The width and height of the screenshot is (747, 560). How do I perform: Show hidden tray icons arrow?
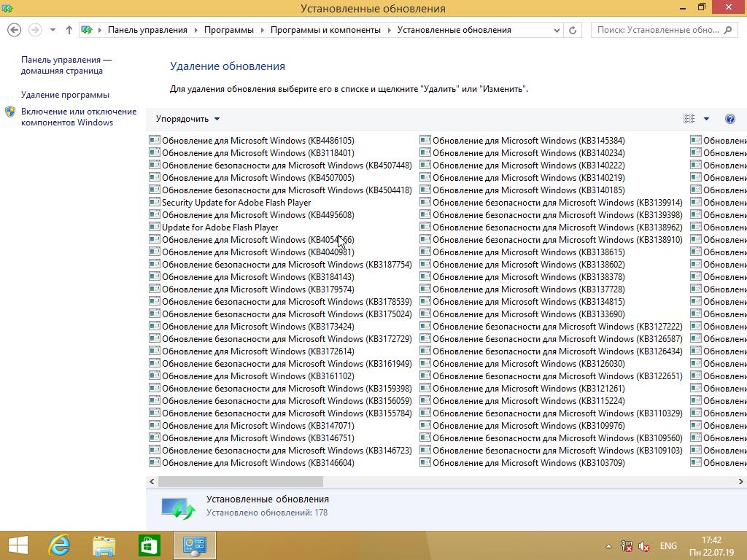608,546
